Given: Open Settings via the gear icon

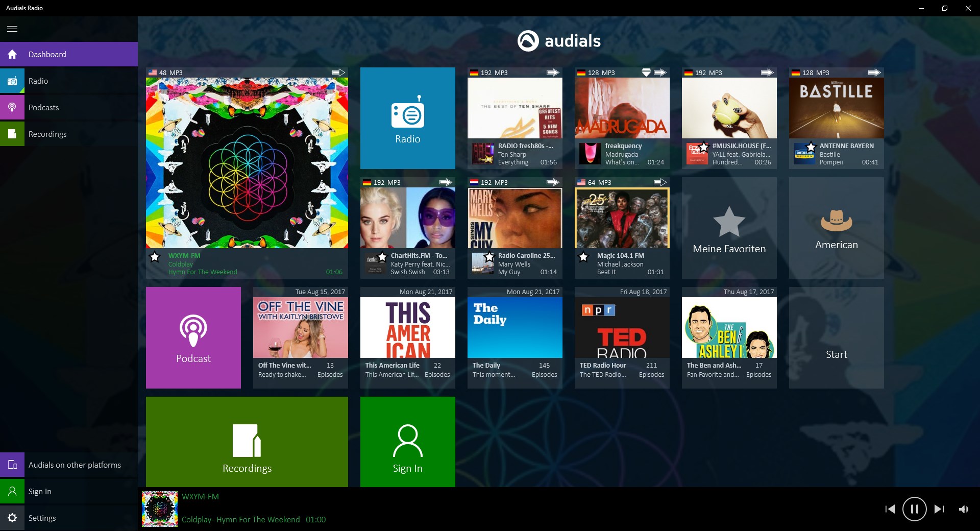Looking at the screenshot, I should pyautogui.click(x=12, y=518).
